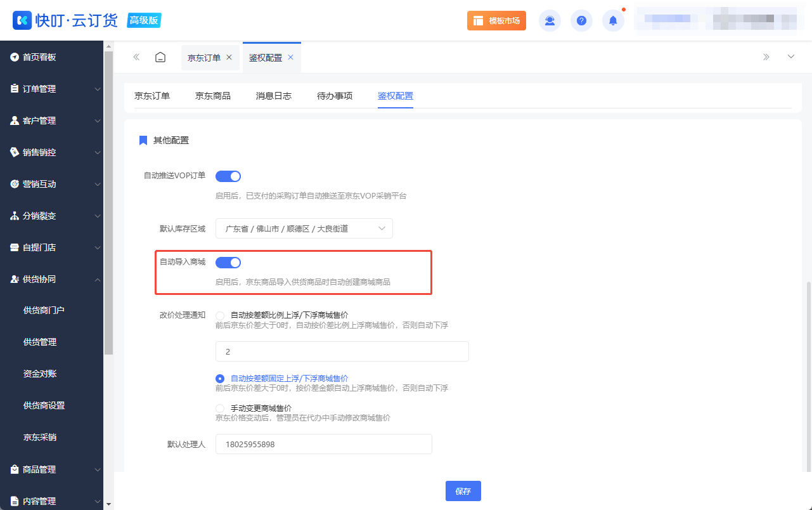Screen dimensions: 812x510
Task: Select 自动按差额比例上浮/下浮商城售价 radio
Action: point(220,315)
